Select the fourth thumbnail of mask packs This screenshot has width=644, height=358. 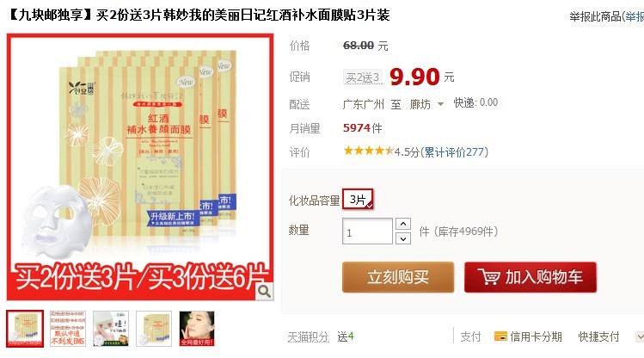tap(154, 329)
